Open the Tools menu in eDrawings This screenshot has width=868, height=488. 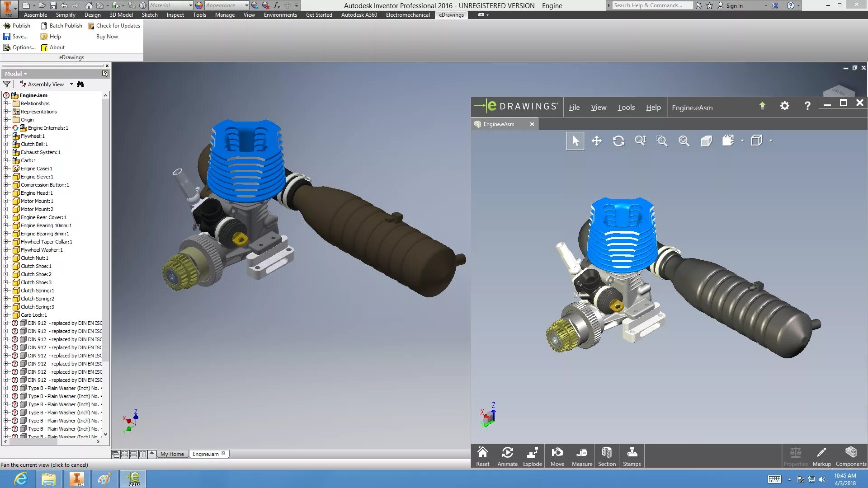click(x=626, y=108)
